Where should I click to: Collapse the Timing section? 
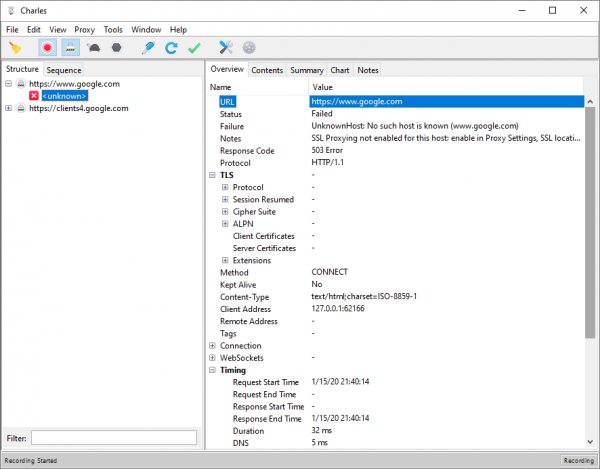212,370
